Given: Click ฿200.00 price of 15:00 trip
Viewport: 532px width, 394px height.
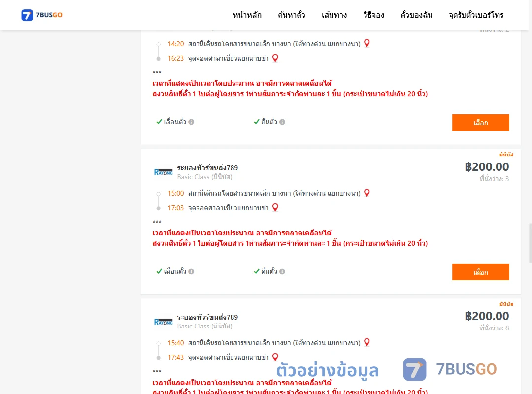Looking at the screenshot, I should point(487,166).
